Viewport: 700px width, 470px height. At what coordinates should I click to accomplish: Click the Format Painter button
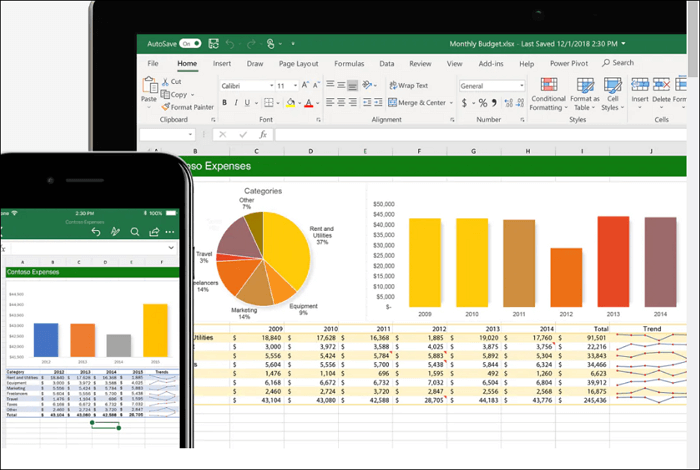point(188,107)
